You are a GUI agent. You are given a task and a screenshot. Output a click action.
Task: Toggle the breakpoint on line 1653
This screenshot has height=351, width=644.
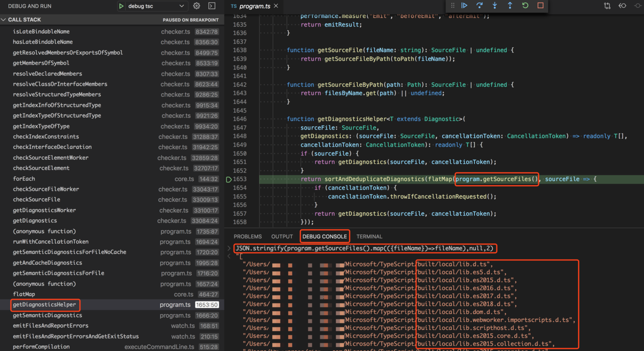(x=229, y=179)
